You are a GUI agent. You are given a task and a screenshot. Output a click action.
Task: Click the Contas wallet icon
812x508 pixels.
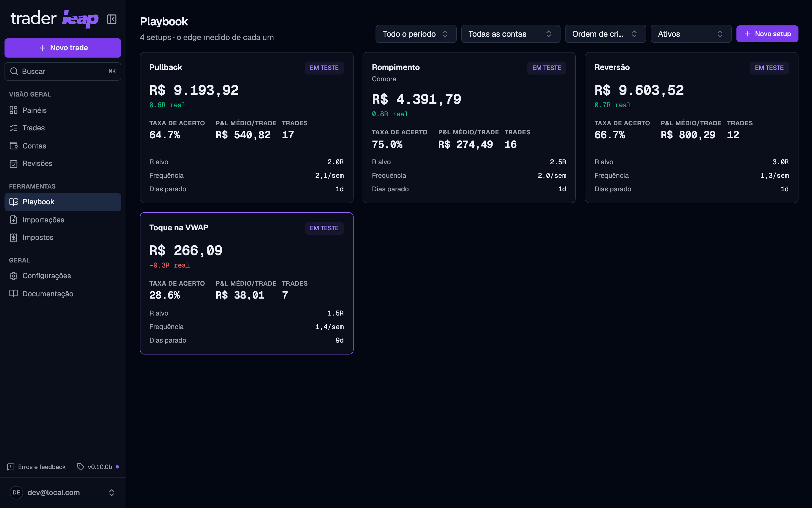14,146
